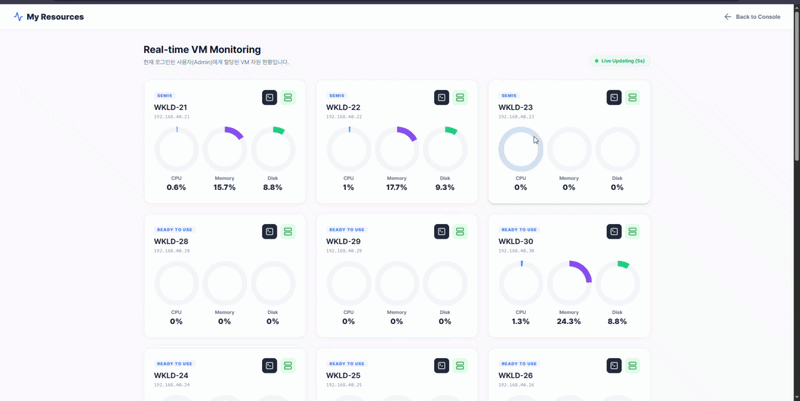Select the WKLD-28 VM name
Image resolution: width=800 pixels, height=401 pixels.
click(x=171, y=241)
